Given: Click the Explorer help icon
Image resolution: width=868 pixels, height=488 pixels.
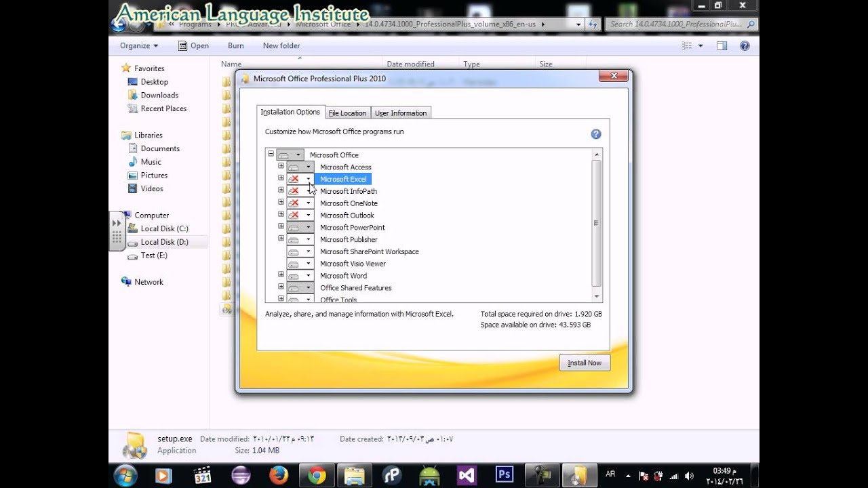Looking at the screenshot, I should tap(745, 45).
